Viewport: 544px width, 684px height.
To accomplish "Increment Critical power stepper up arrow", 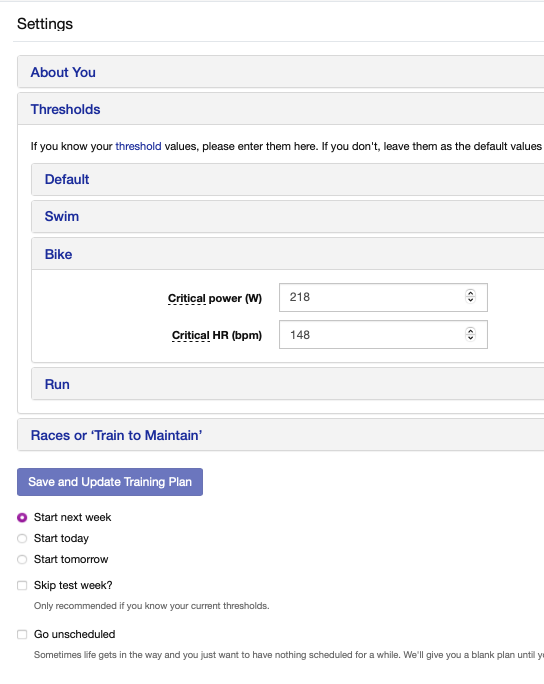I will tap(470, 293).
